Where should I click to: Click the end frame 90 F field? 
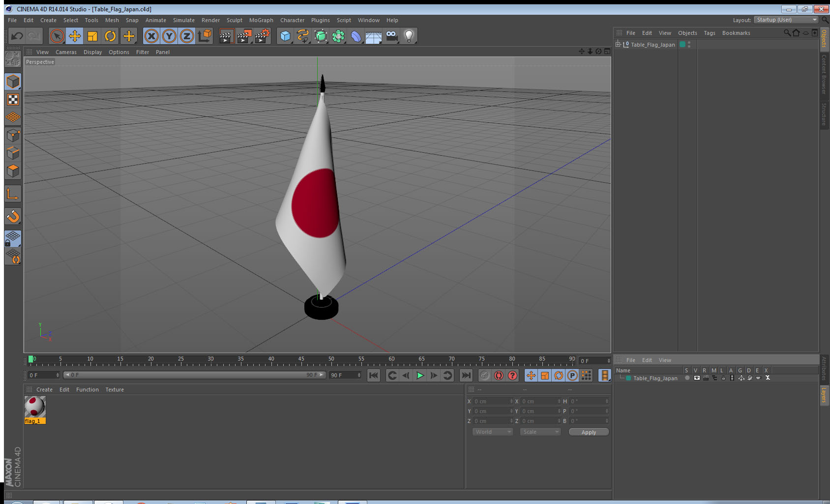click(345, 375)
